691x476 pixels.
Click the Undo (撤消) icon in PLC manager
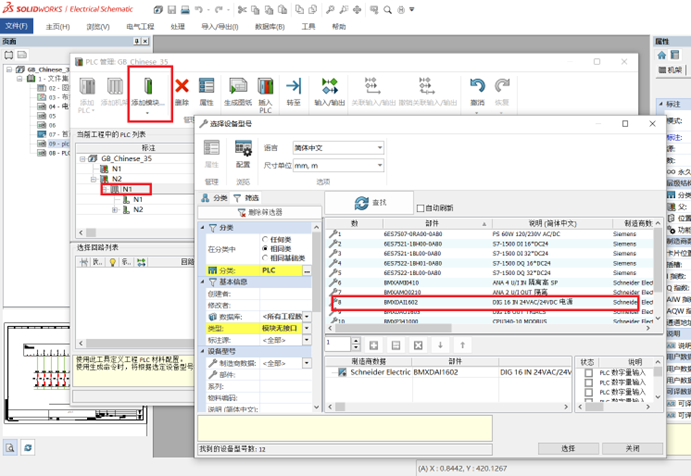[477, 86]
